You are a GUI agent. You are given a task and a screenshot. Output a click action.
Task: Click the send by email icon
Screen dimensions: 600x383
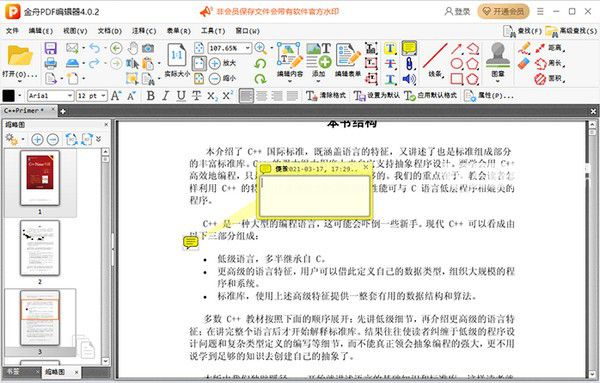pyautogui.click(x=72, y=48)
